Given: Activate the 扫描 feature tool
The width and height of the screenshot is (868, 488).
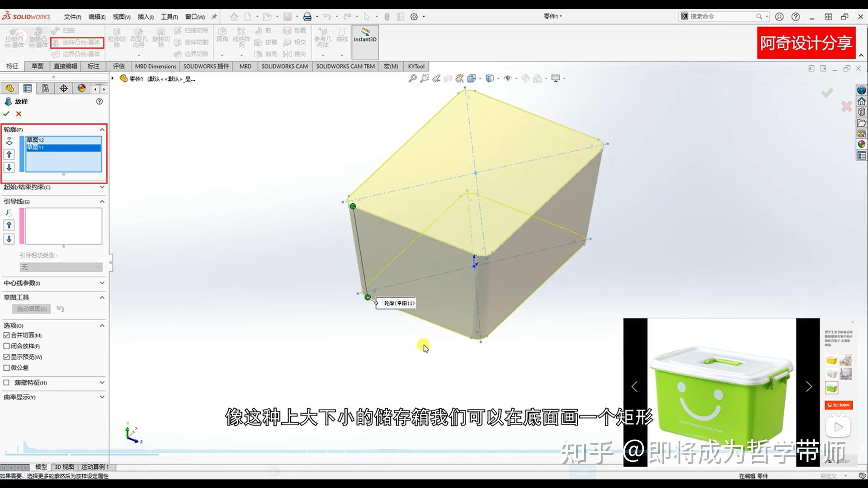Looking at the screenshot, I should [68, 30].
